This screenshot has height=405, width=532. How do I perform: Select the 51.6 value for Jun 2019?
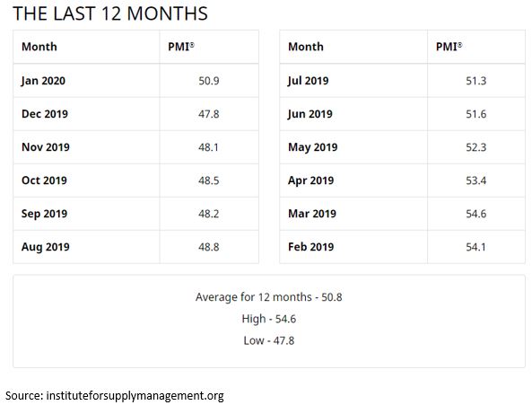pos(476,114)
